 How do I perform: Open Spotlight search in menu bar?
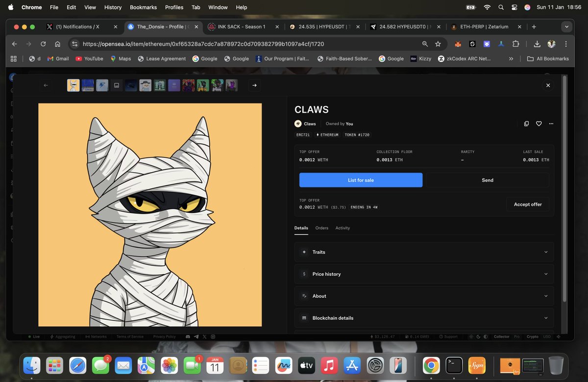[501, 7]
